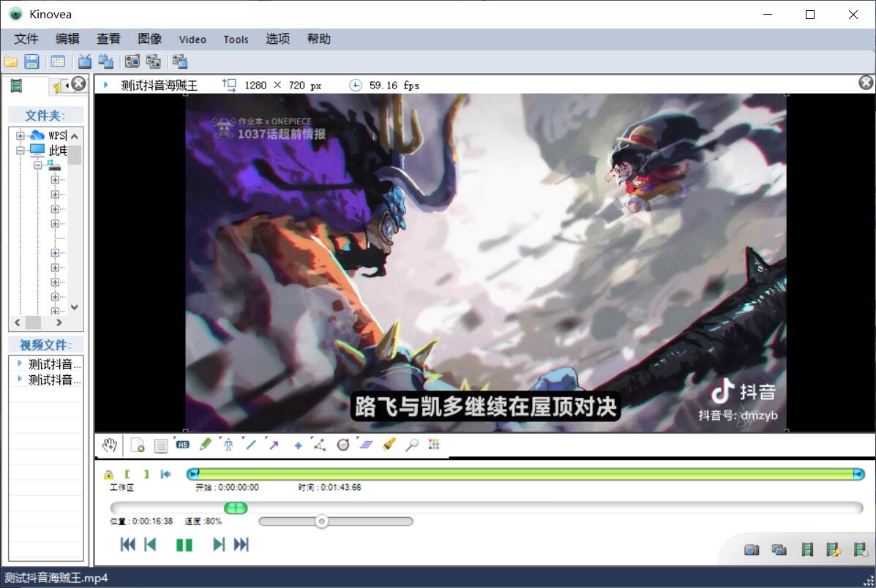Open the Video menu
Screen dimensions: 876x588
[192, 39]
